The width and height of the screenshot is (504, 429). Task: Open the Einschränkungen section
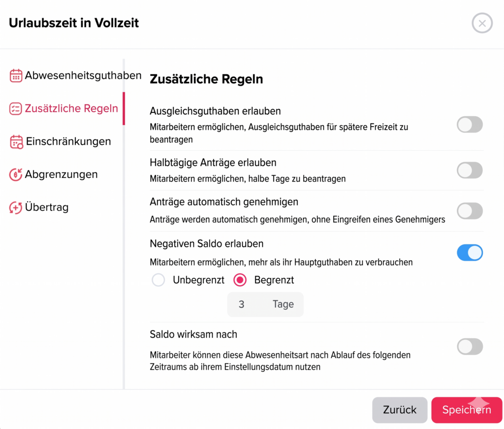coord(69,141)
